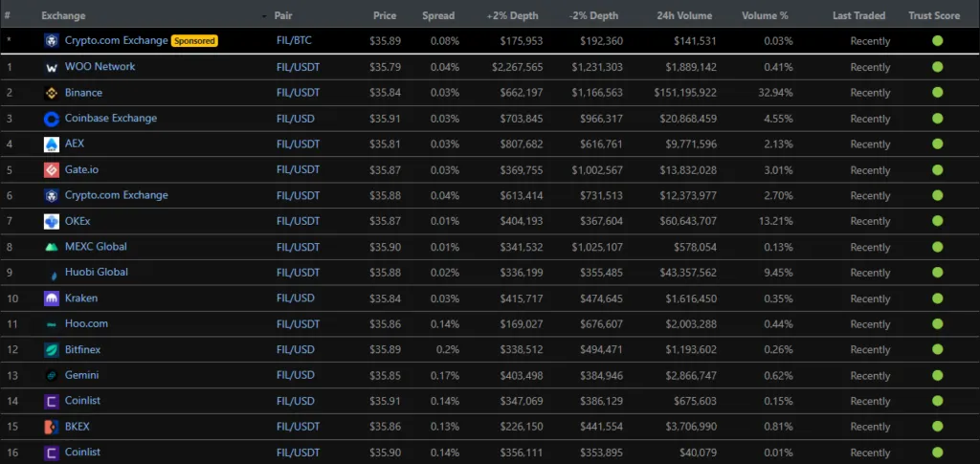Click the $20,868,459 volume for Coinbase Exchange

(x=687, y=118)
